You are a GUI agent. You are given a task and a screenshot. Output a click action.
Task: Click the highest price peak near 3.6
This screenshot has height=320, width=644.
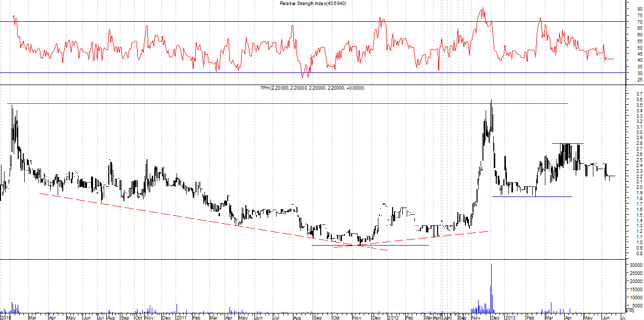pyautogui.click(x=491, y=101)
